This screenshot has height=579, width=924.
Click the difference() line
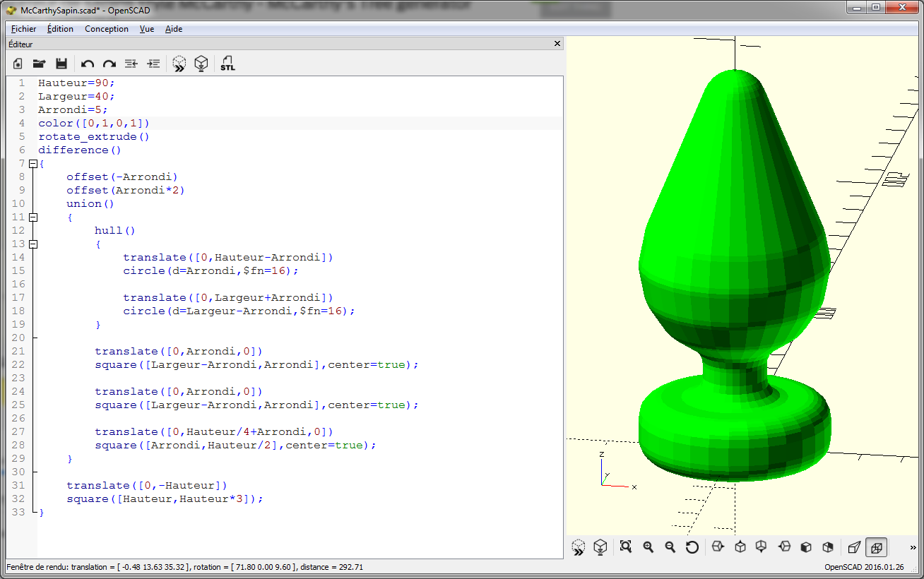point(80,150)
